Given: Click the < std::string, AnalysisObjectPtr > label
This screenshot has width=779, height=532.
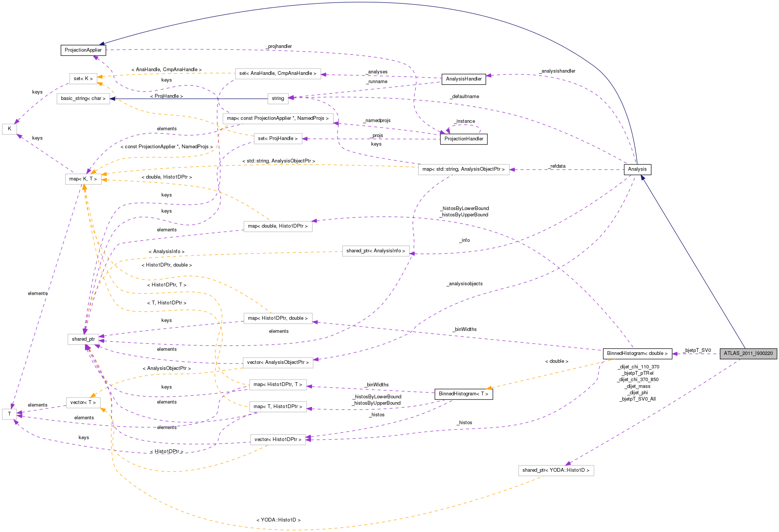Looking at the screenshot, I should point(279,161).
